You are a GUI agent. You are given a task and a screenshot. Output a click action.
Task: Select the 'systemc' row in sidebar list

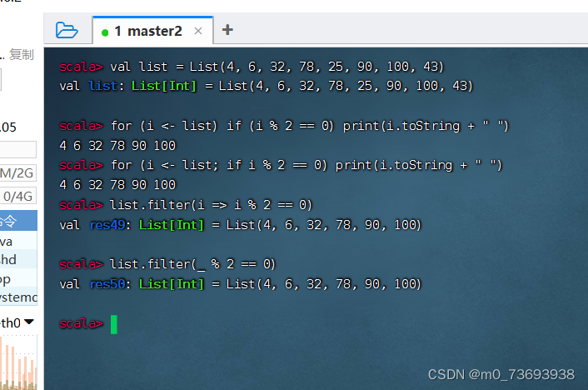point(18,297)
